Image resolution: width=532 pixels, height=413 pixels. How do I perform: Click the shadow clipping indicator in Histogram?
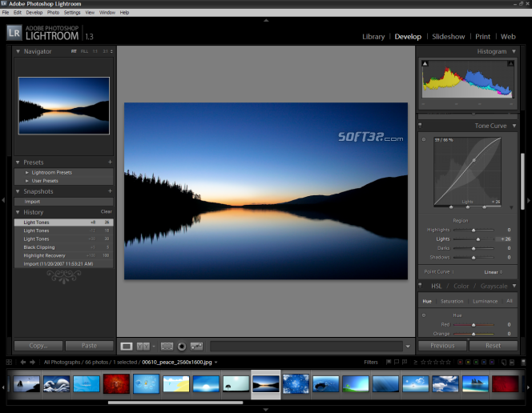pyautogui.click(x=425, y=63)
